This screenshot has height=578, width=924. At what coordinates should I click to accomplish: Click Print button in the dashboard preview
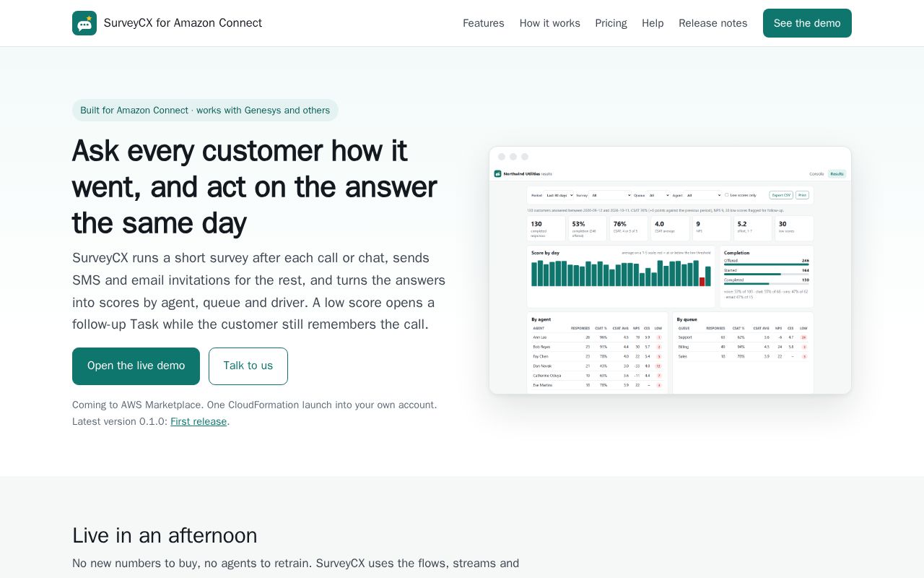802,195
